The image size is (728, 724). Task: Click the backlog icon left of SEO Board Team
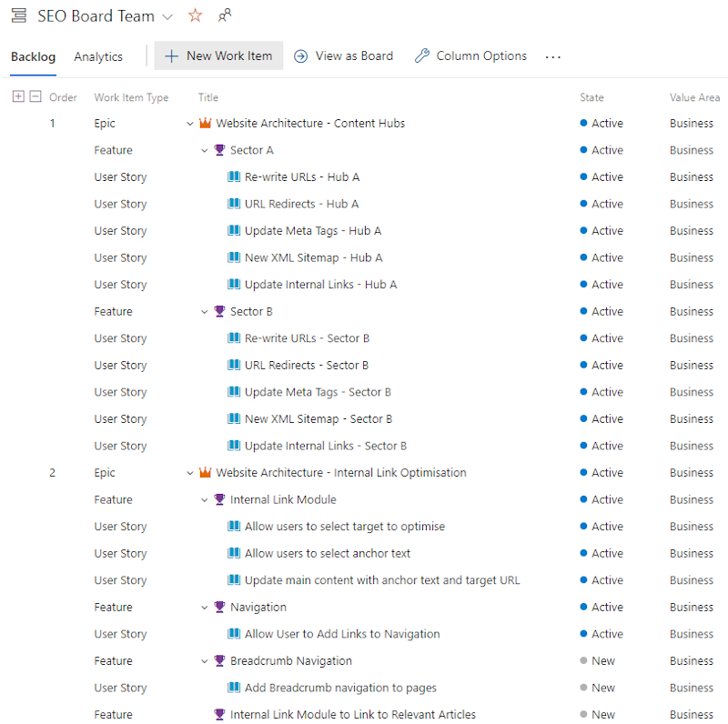tap(18, 16)
